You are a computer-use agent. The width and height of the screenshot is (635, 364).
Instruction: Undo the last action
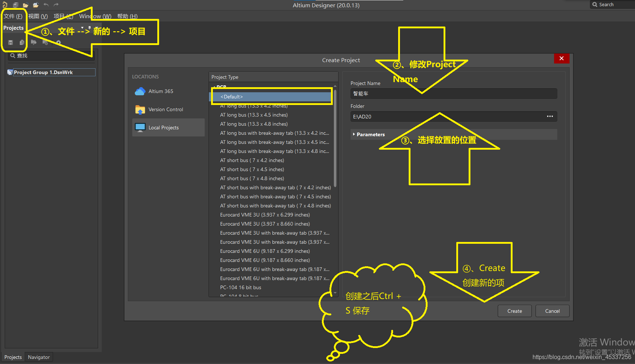point(46,5)
